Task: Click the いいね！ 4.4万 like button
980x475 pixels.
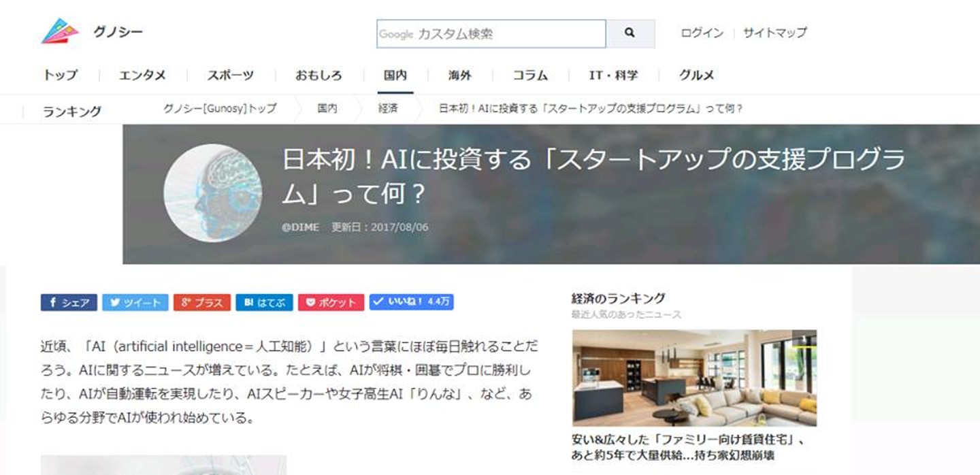Action: point(411,302)
